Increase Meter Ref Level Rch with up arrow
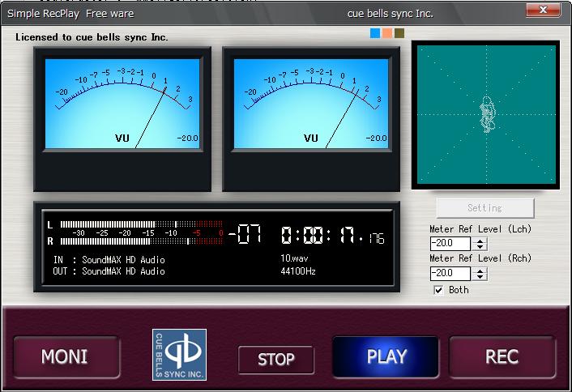This screenshot has height=392, width=572. pyautogui.click(x=480, y=270)
